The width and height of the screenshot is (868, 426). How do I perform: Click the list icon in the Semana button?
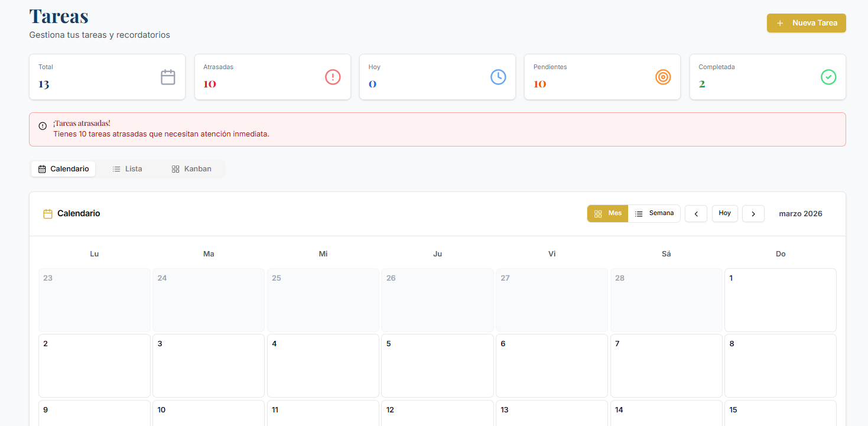(x=639, y=214)
